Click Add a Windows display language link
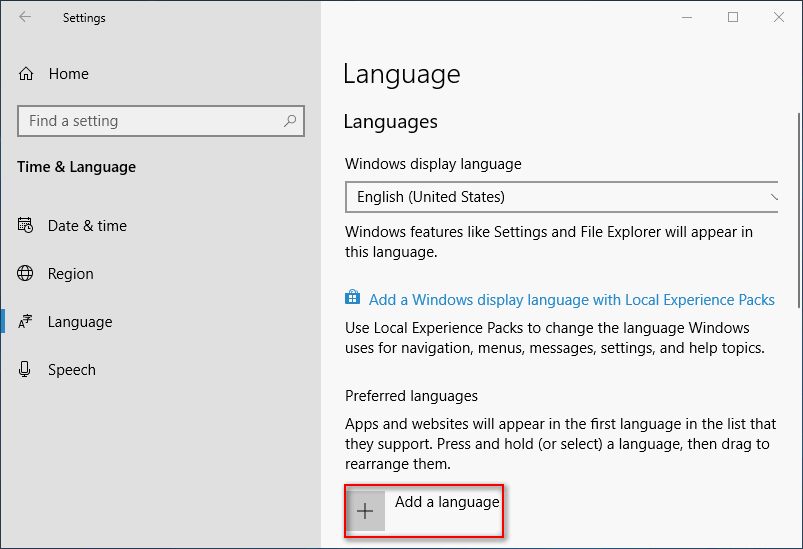The width and height of the screenshot is (803, 549). pyautogui.click(x=572, y=300)
